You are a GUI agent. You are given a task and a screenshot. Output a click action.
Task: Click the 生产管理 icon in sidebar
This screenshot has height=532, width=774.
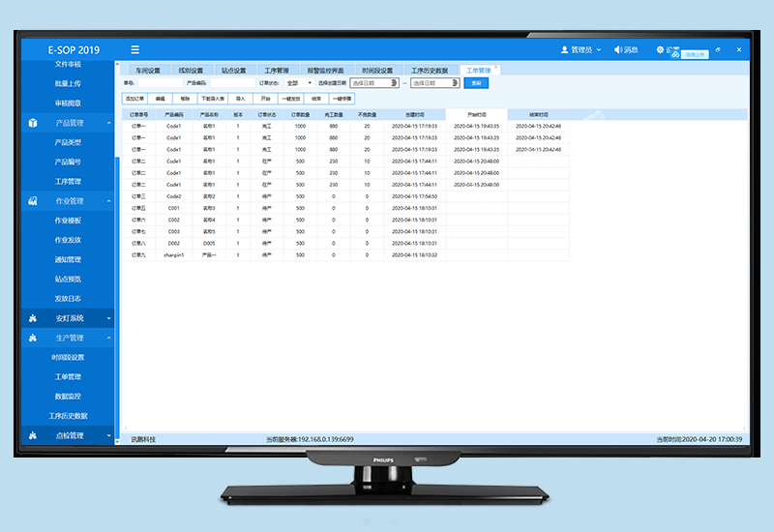(33, 338)
